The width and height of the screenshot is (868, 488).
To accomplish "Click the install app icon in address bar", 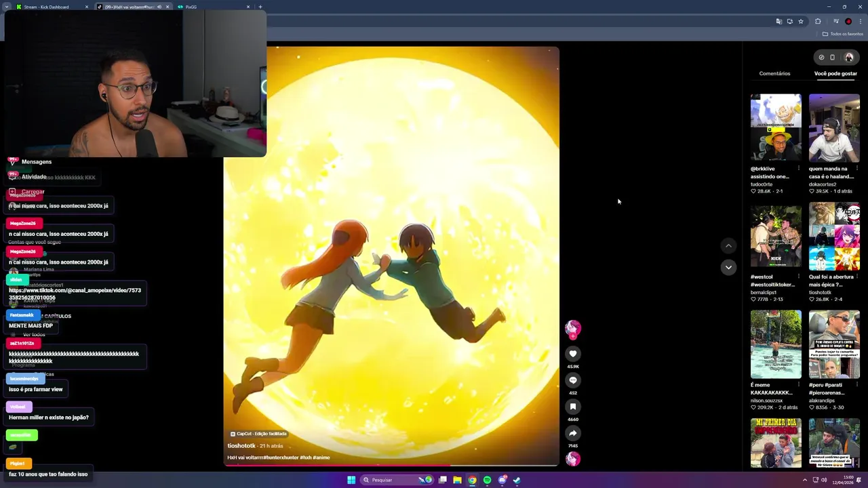I will point(789,22).
